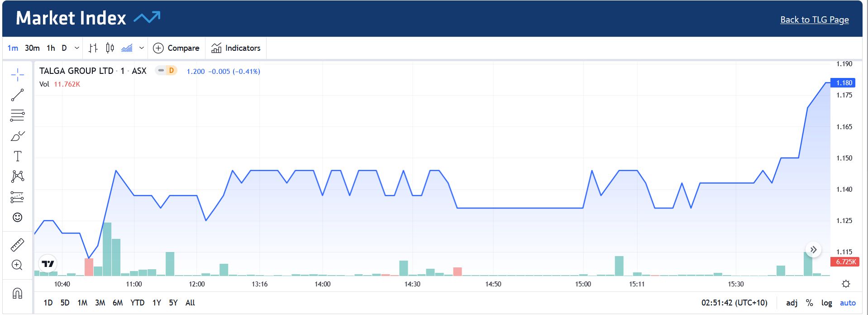Click the Market Index logo

tap(88, 18)
